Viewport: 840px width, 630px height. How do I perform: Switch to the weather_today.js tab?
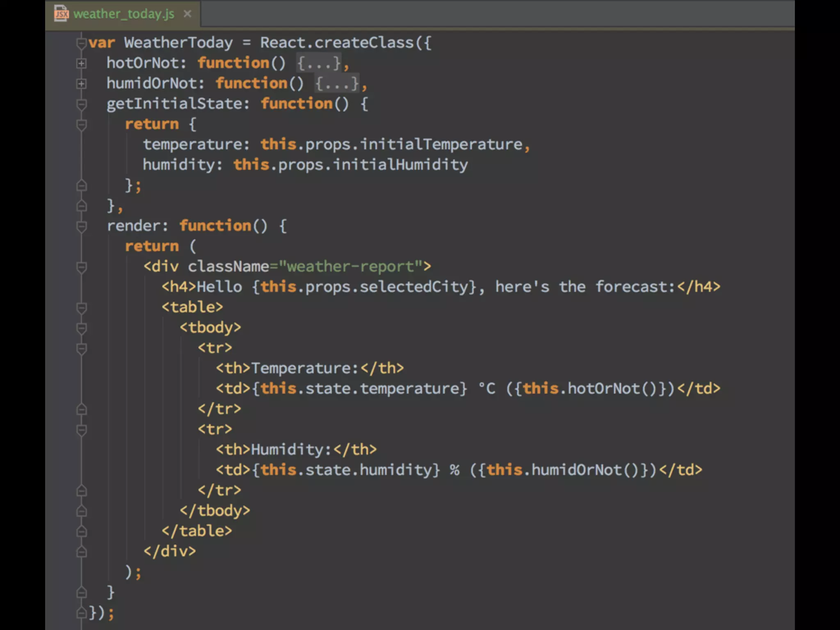point(123,14)
